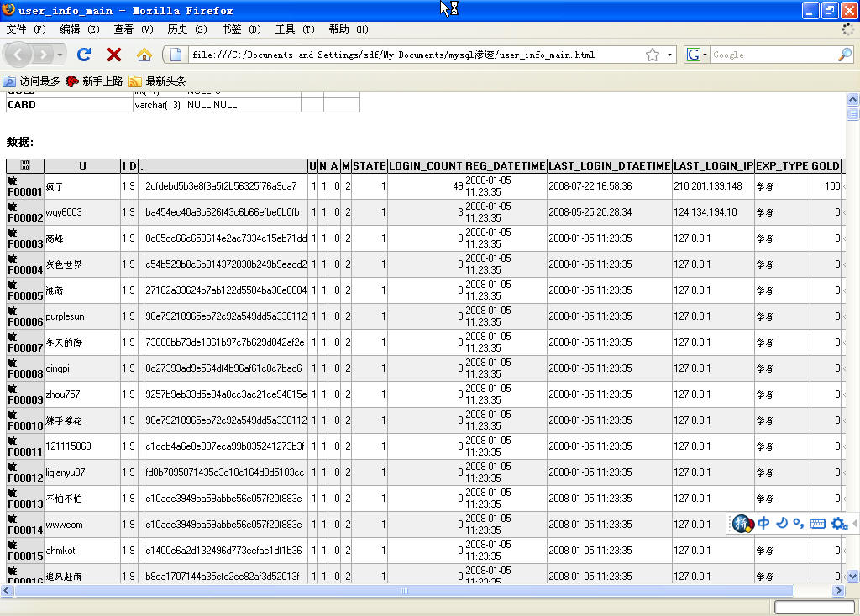
Task: Open IME settings gear icon
Action: click(x=839, y=524)
